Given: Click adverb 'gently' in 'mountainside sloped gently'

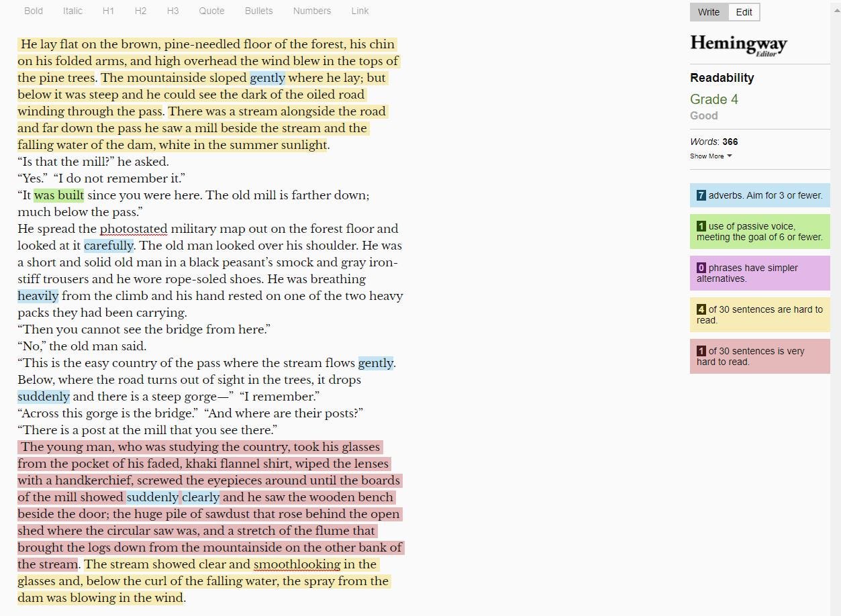Looking at the screenshot, I should (268, 78).
